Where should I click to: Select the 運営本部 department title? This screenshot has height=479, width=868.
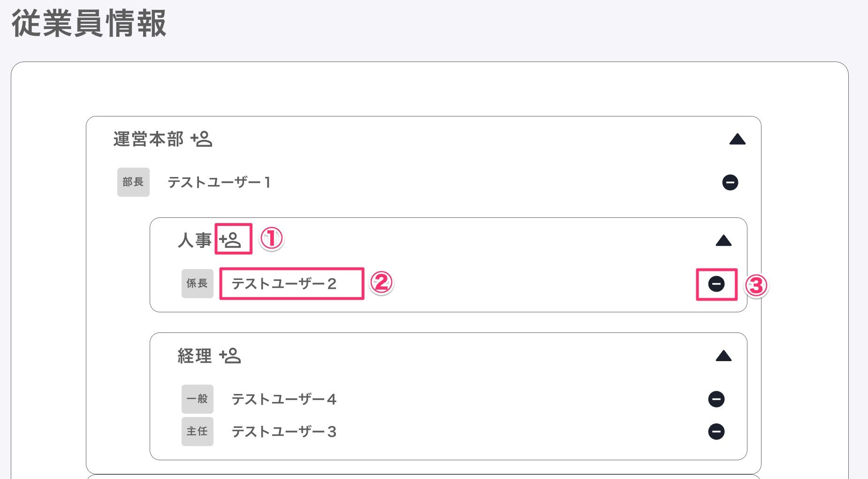148,139
